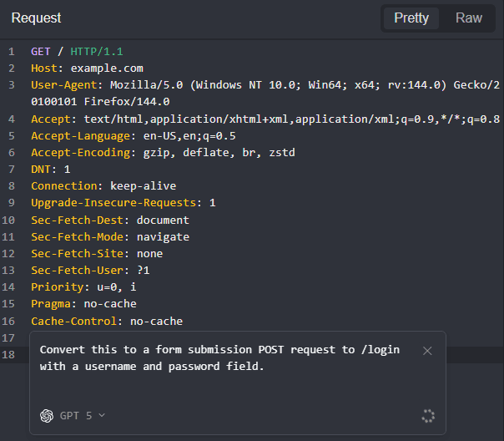This screenshot has width=504, height=441.
Task: Click the Accept-Language header line
Action: click(x=133, y=135)
